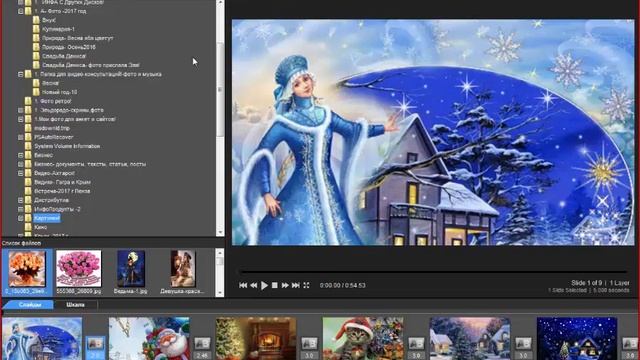Image resolution: width=640 pixels, height=360 pixels.
Task: Play the slideshow preview
Action: pyautogui.click(x=264, y=285)
